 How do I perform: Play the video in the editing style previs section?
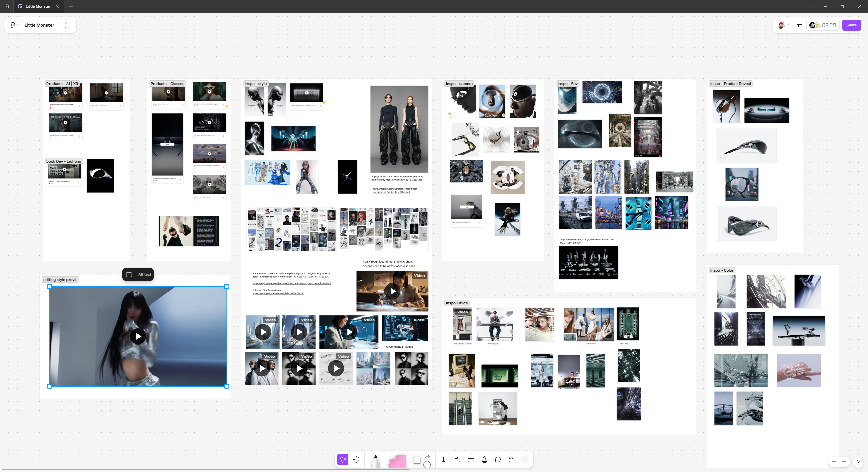click(138, 336)
